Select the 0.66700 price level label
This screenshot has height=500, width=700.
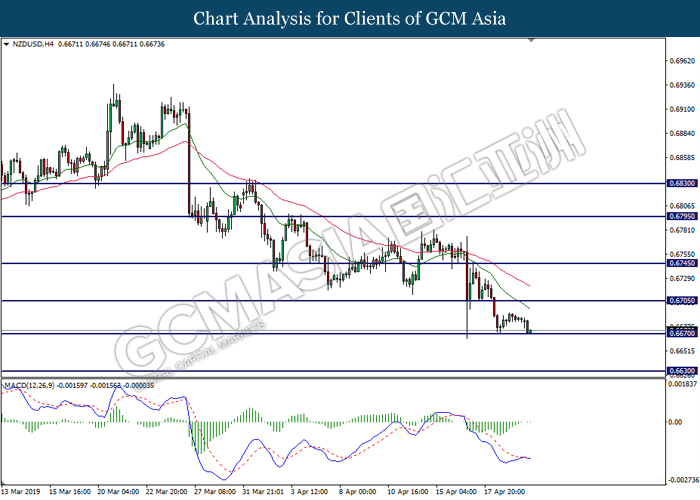coord(682,333)
